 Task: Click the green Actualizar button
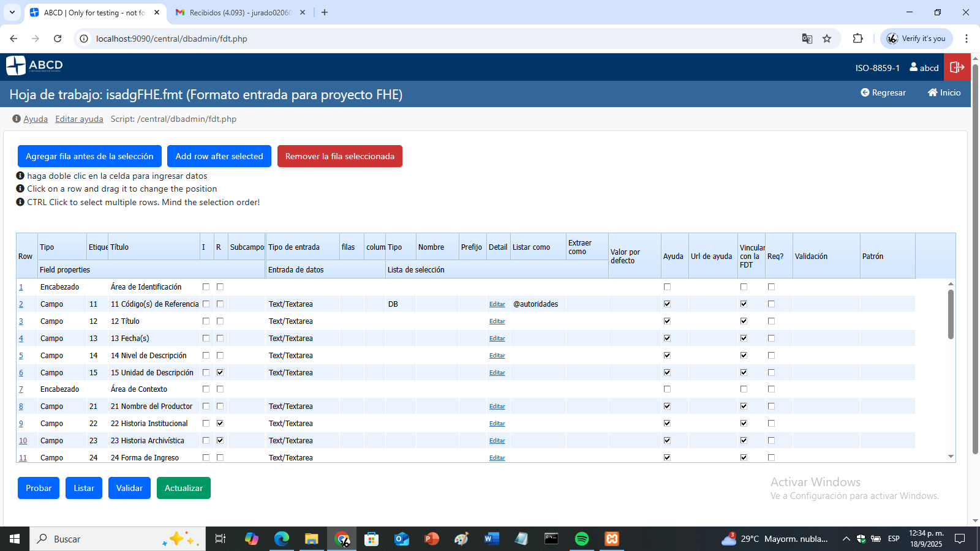(183, 488)
